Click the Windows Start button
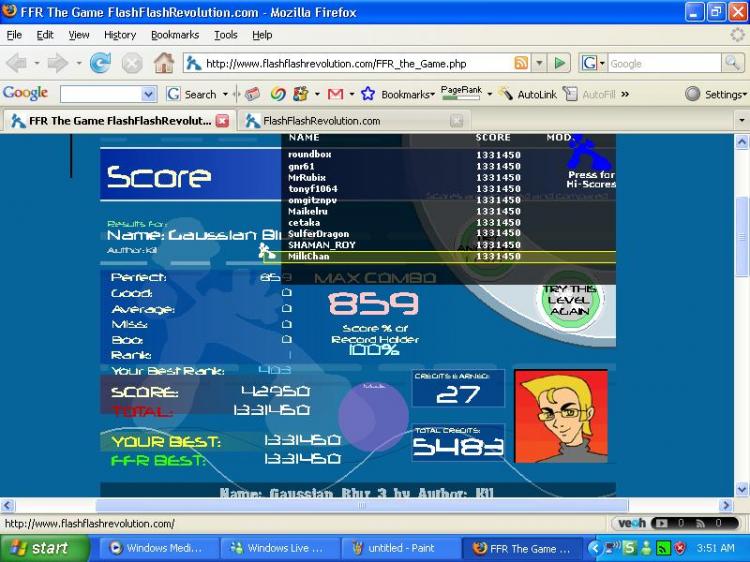The width and height of the screenshot is (750, 562). coord(45,548)
